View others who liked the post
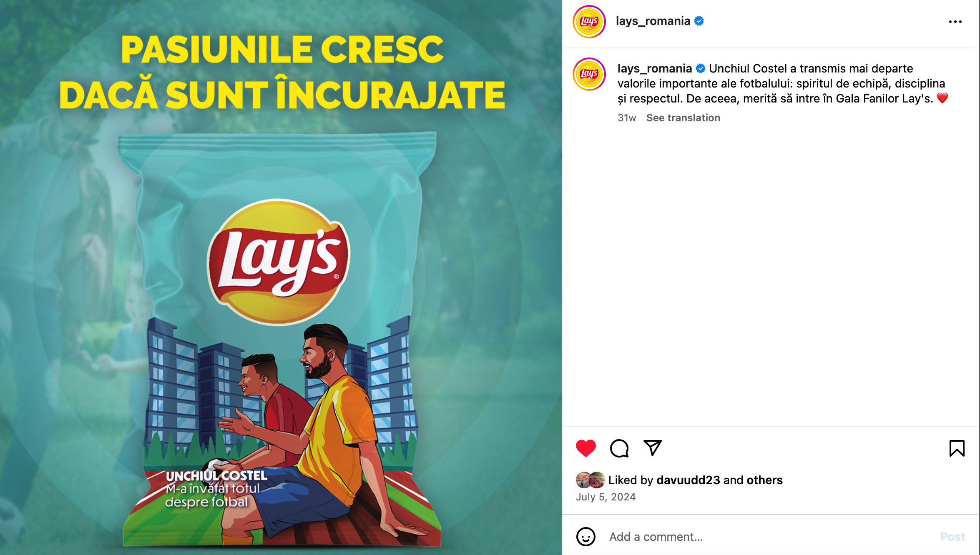 764,480
